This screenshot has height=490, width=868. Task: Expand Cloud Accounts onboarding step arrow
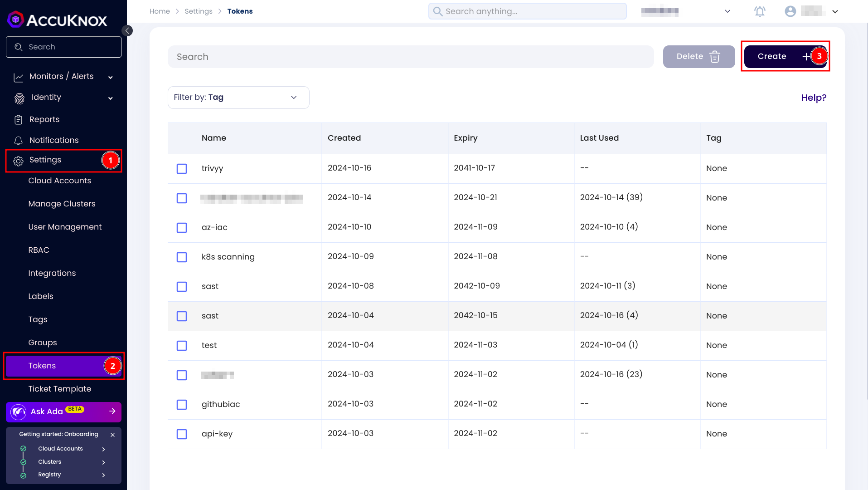click(x=104, y=449)
